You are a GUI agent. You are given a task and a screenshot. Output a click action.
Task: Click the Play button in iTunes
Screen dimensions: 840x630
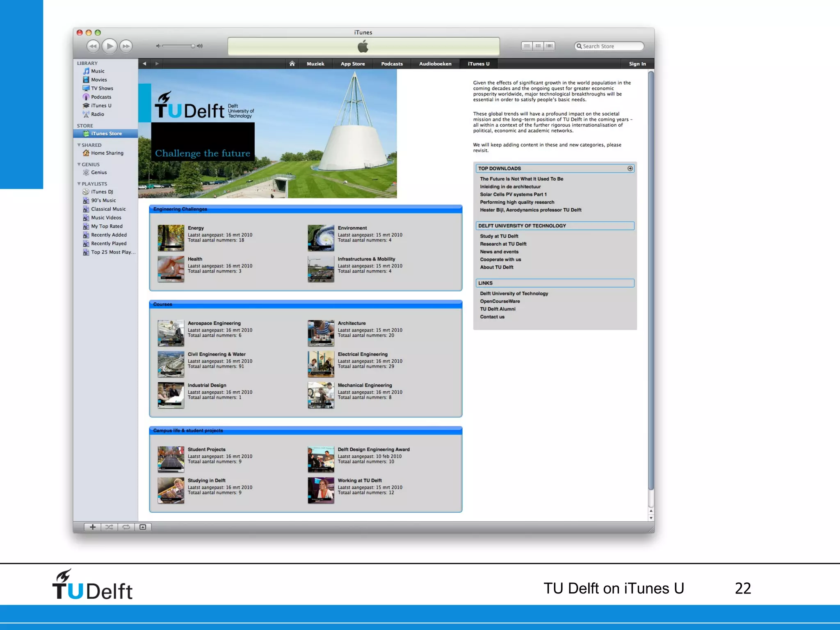[x=109, y=46]
